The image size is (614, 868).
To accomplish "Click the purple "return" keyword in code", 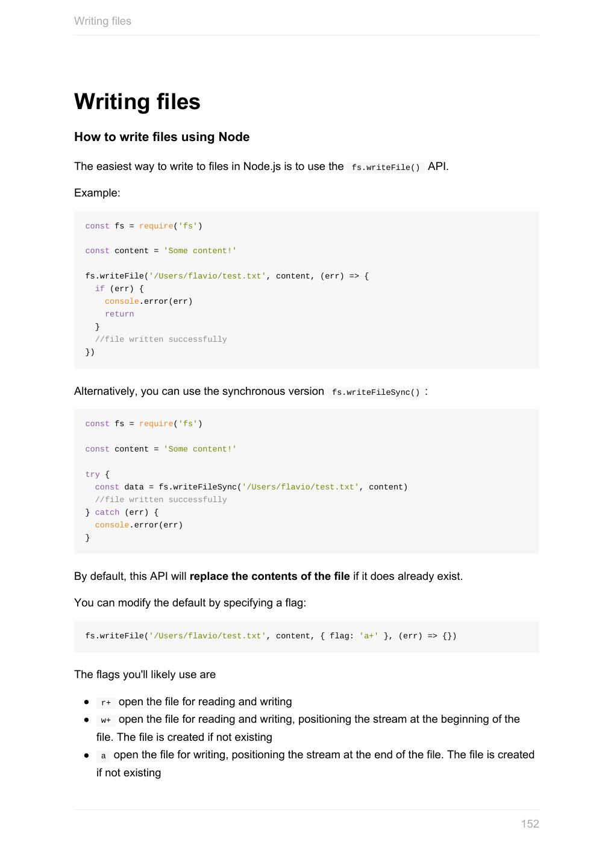I will pos(119,314).
